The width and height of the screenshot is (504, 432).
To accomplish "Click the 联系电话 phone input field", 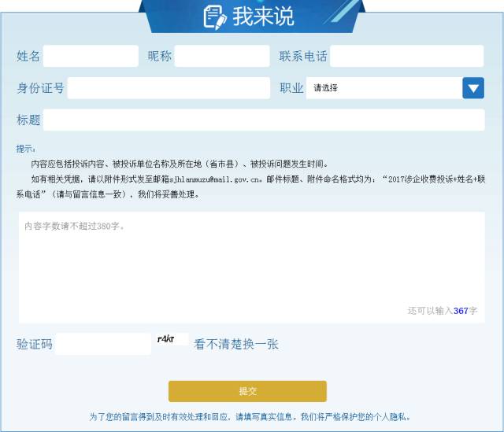I will [x=406, y=56].
